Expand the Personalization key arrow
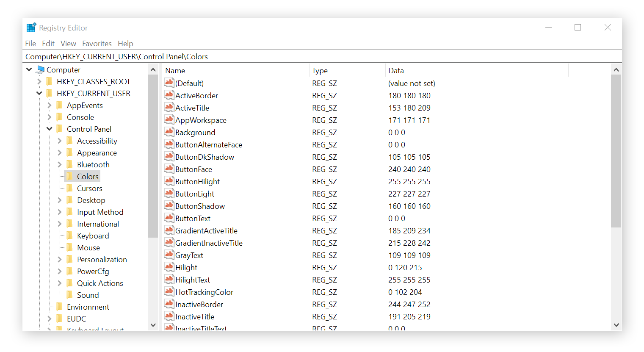 [x=60, y=259]
